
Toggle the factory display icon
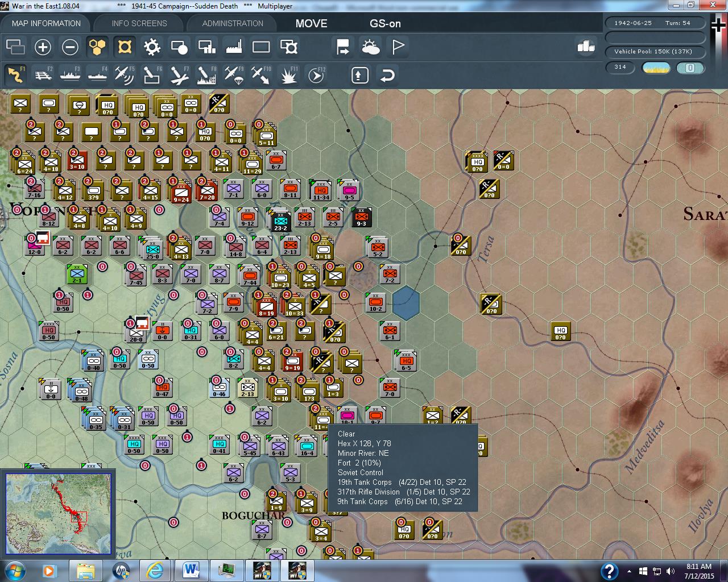(234, 47)
